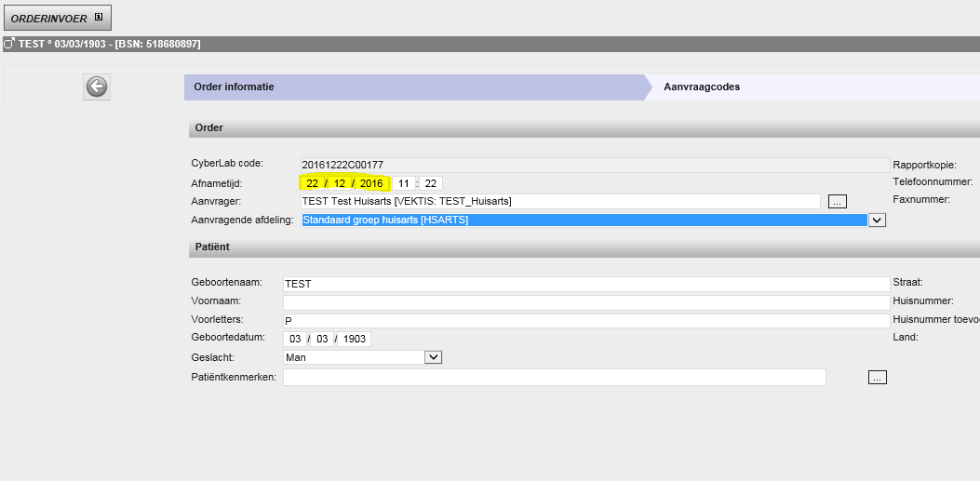Click the Afnametijd minutes field
Screen dimensions: 980x481
(430, 183)
